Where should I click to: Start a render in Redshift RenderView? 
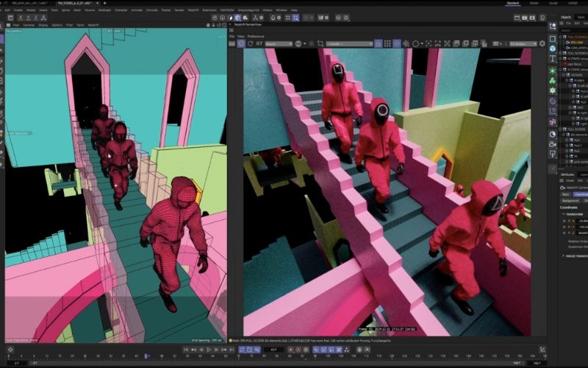point(232,43)
